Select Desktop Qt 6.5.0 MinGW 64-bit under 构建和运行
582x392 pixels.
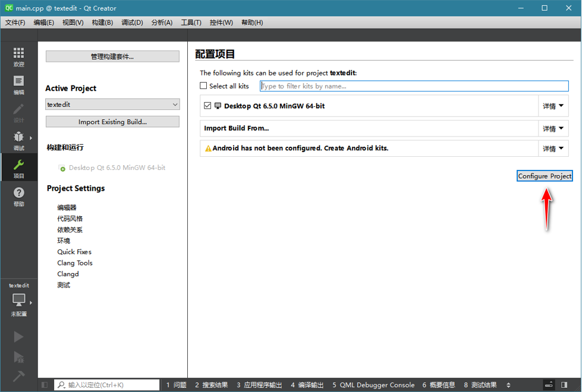(117, 167)
